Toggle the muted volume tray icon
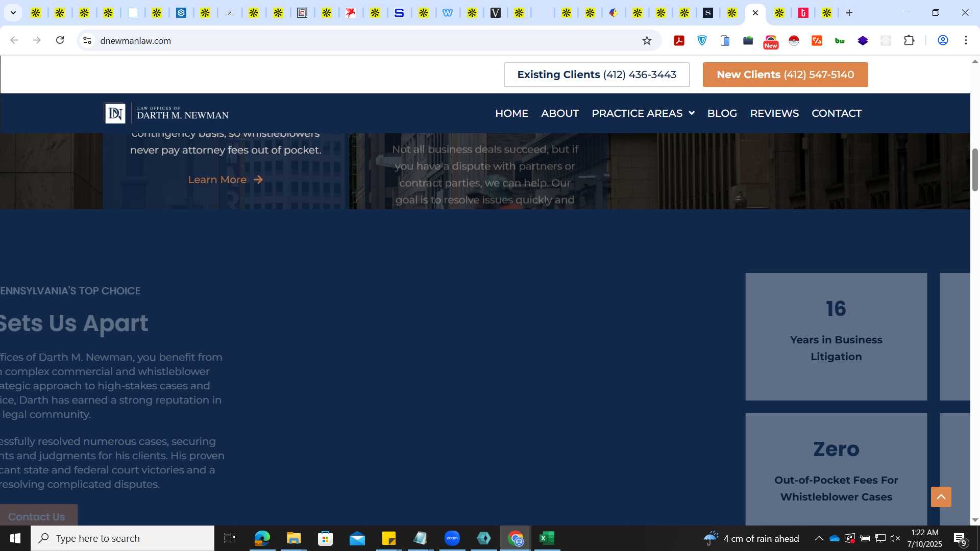The image size is (980, 551). (x=895, y=538)
